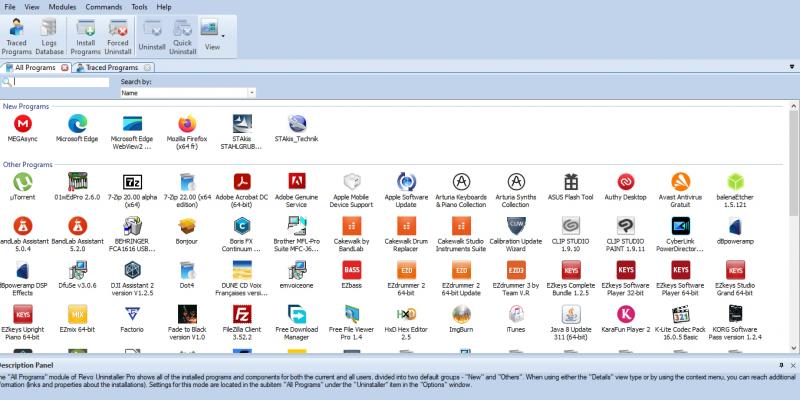Viewport: 800px width, 400px height.
Task: Switch to the Traced Programs tab
Action: (x=112, y=67)
